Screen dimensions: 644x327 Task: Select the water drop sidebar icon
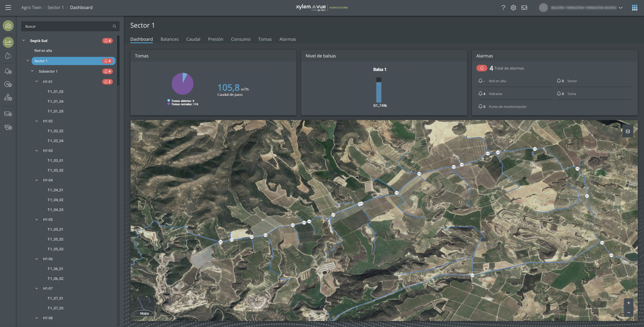click(x=8, y=56)
